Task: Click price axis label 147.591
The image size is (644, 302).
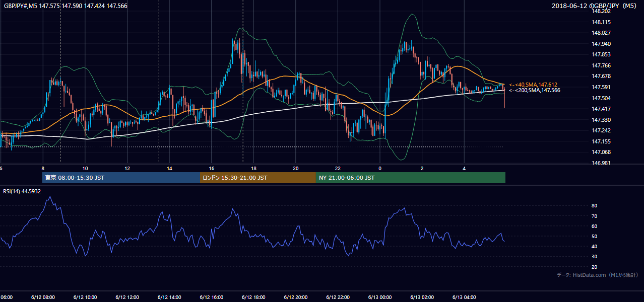Action: pyautogui.click(x=602, y=87)
